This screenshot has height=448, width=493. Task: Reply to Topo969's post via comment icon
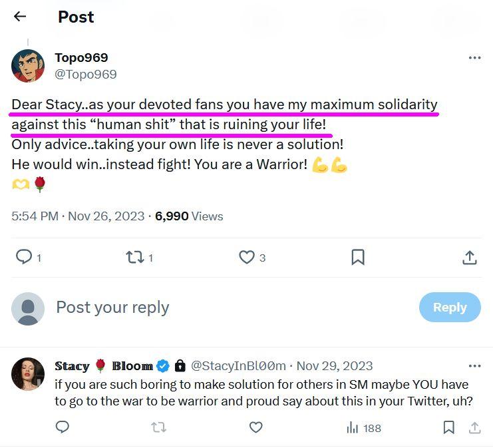(24, 257)
